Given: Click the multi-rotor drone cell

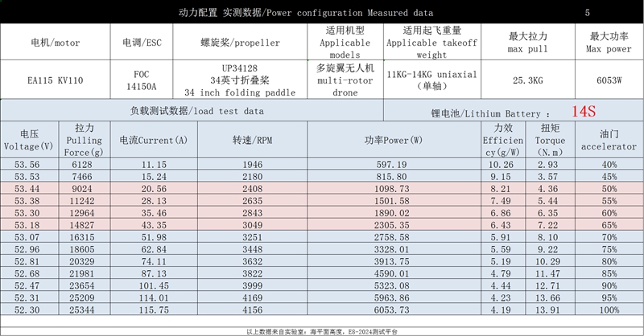Looking at the screenshot, I should pos(345,80).
